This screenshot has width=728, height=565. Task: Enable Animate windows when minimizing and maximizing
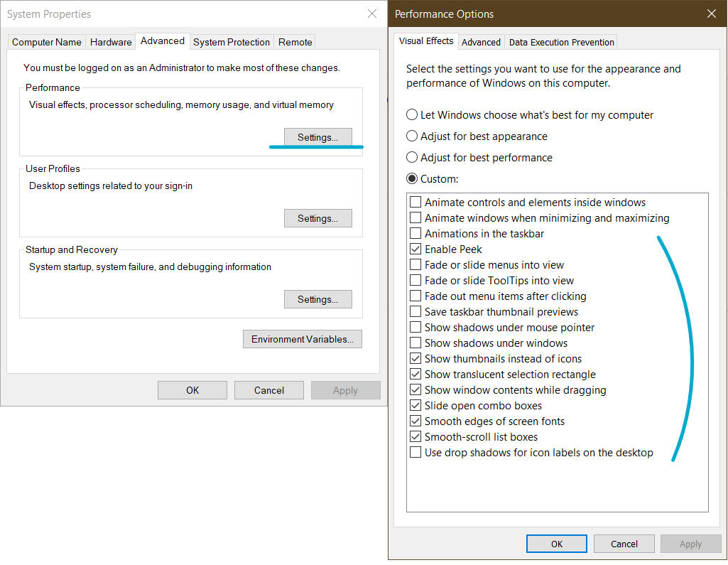click(x=415, y=218)
